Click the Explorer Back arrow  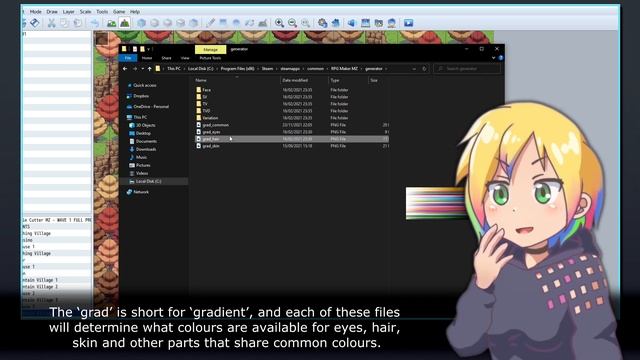point(125,69)
